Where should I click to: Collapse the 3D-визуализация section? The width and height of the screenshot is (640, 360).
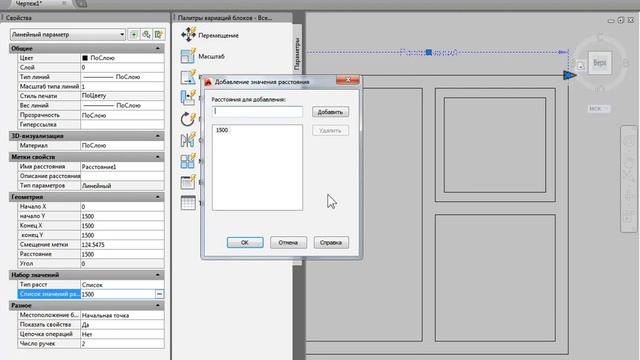158,136
